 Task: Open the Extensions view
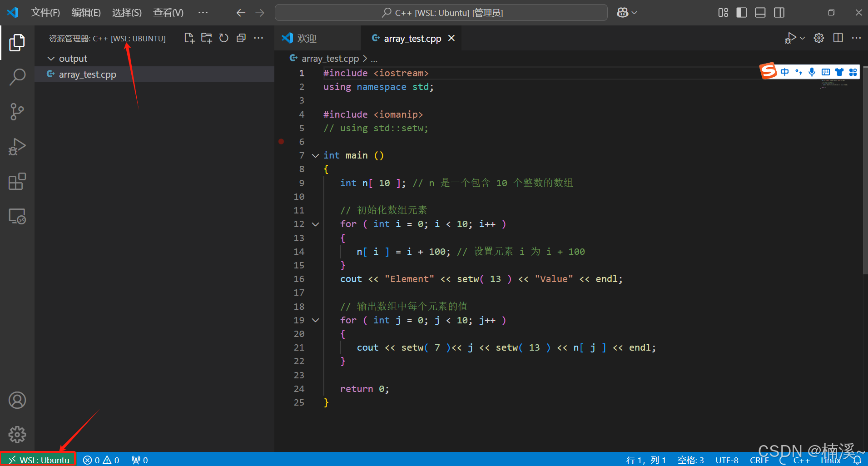(17, 181)
